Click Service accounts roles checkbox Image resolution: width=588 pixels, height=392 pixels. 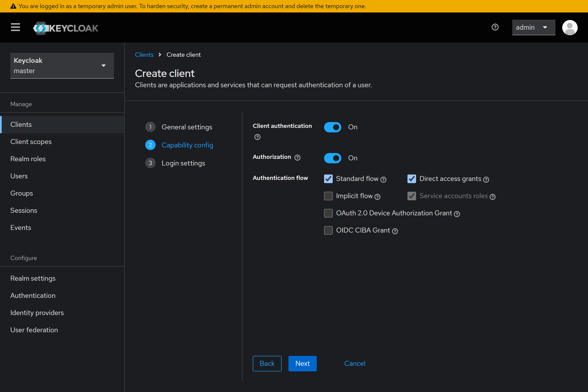[x=412, y=196]
